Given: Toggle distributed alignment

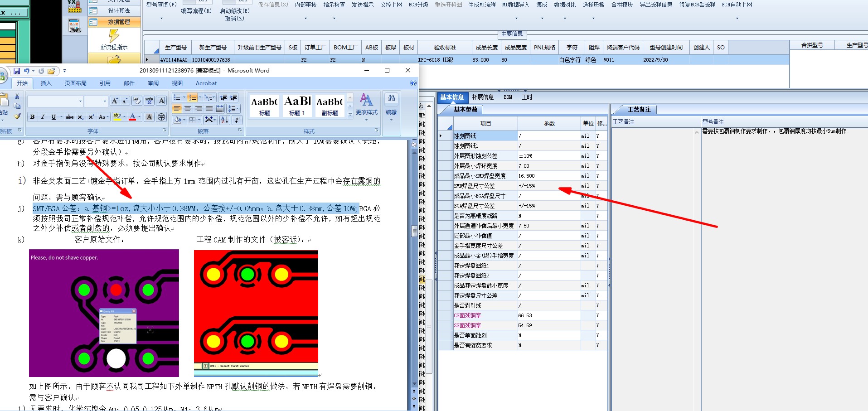Looking at the screenshot, I should (x=220, y=109).
